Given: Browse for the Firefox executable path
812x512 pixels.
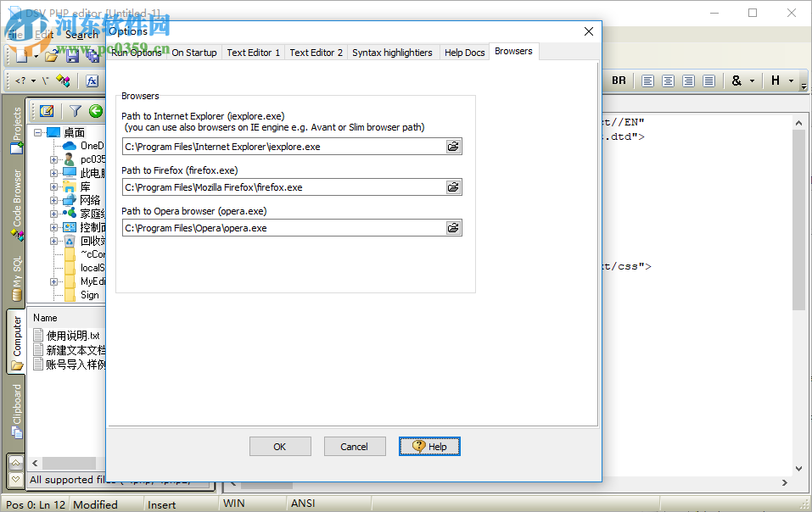Looking at the screenshot, I should click(x=454, y=186).
